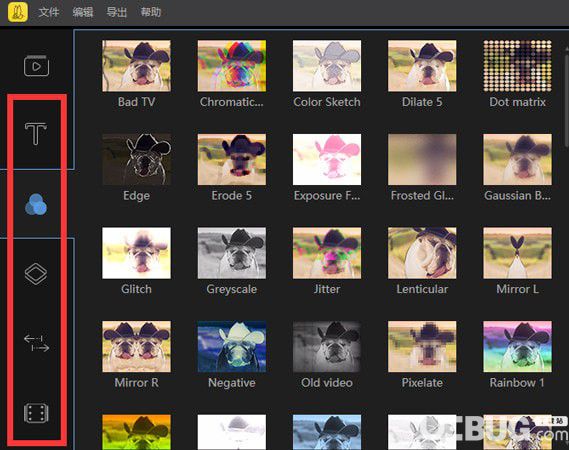
Task: Click the yellow app logo icon
Action: click(x=18, y=12)
